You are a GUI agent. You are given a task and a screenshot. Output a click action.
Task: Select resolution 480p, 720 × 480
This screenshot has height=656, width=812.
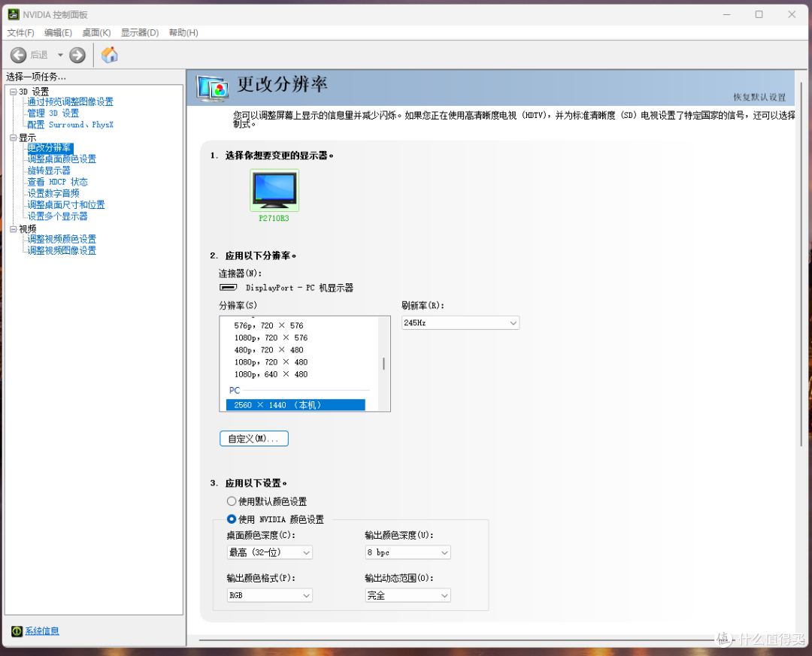(268, 350)
